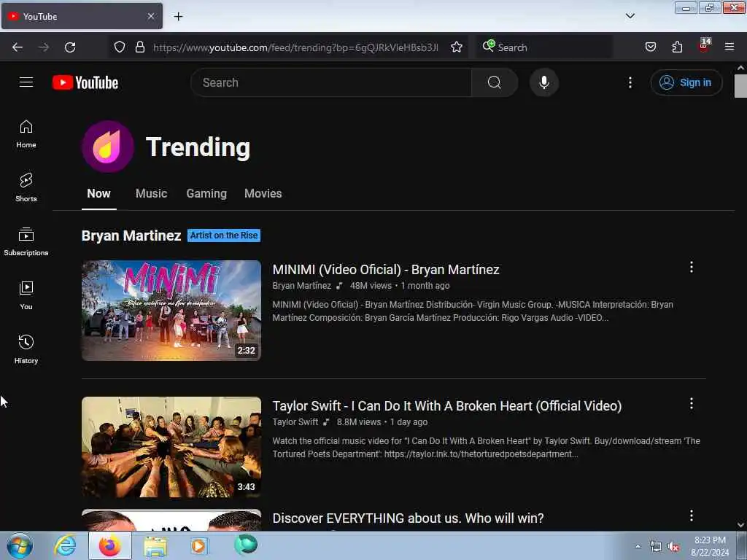Click the Trending flame channel icon
The image size is (747, 560).
[x=108, y=147]
